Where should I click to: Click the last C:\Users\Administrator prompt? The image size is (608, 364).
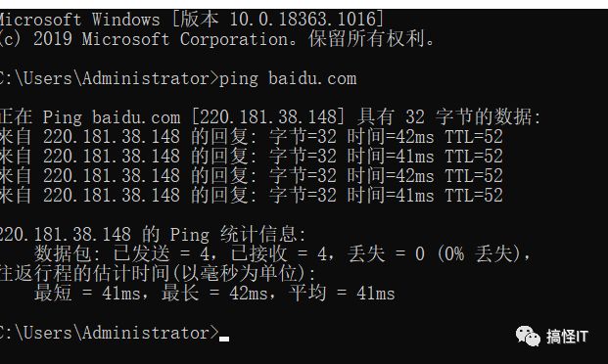pos(110,333)
